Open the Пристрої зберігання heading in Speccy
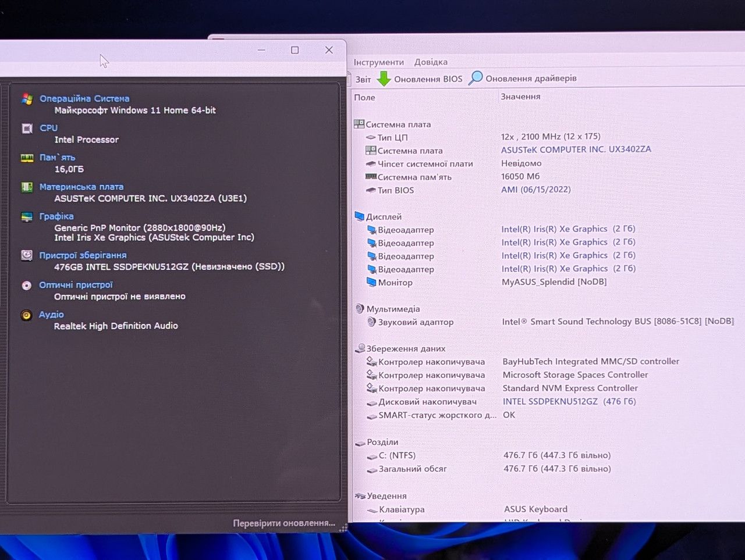This screenshot has height=560, width=745. [x=83, y=255]
